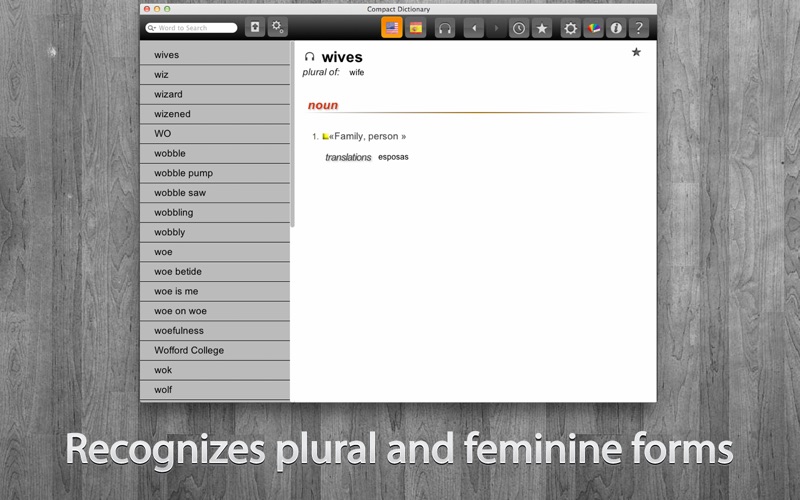The width and height of the screenshot is (800, 500).
Task: Click the headphones pronunciation icon in toolbar
Action: (445, 28)
